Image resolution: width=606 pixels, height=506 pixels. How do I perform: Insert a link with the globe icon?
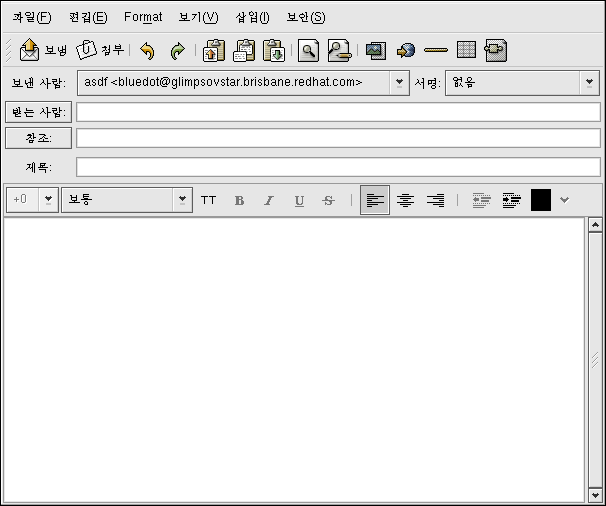pos(405,50)
